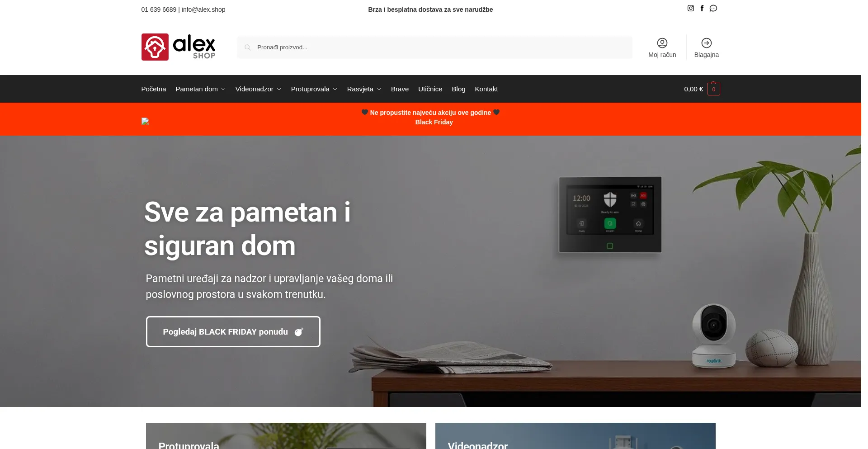Click the chat bubble messenger icon

pos(713,8)
